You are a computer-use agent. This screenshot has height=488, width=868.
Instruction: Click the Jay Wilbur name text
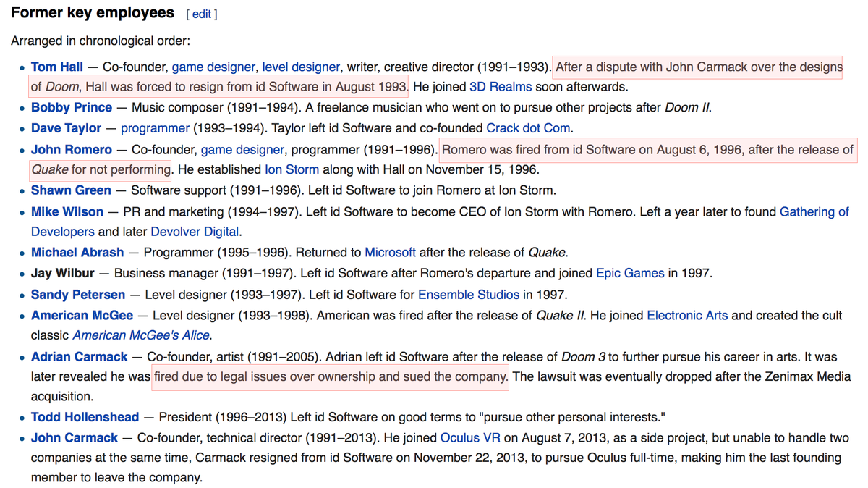click(63, 274)
